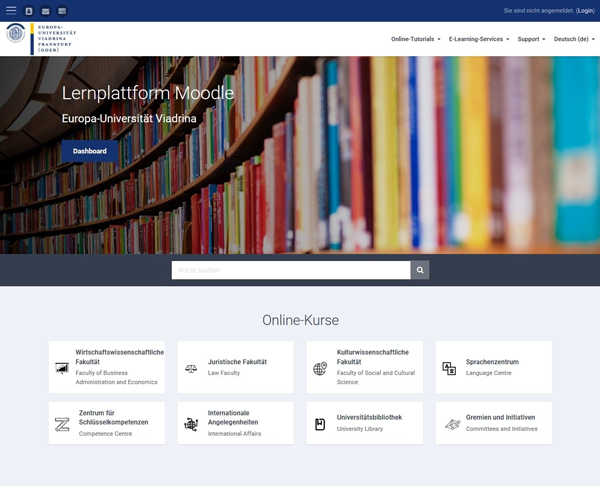Open Kulturwissenschaftliche Fakultät category
Screen dimensions: 600x486
pos(365,367)
